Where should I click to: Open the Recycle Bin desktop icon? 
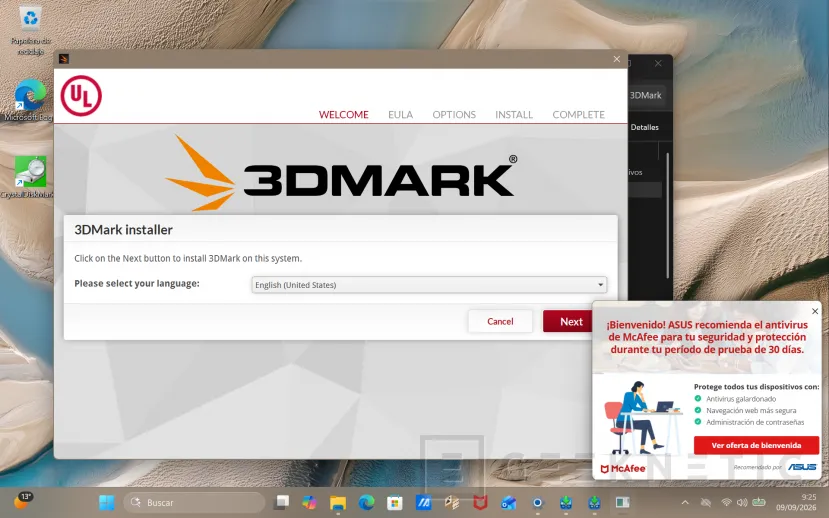click(x=31, y=31)
